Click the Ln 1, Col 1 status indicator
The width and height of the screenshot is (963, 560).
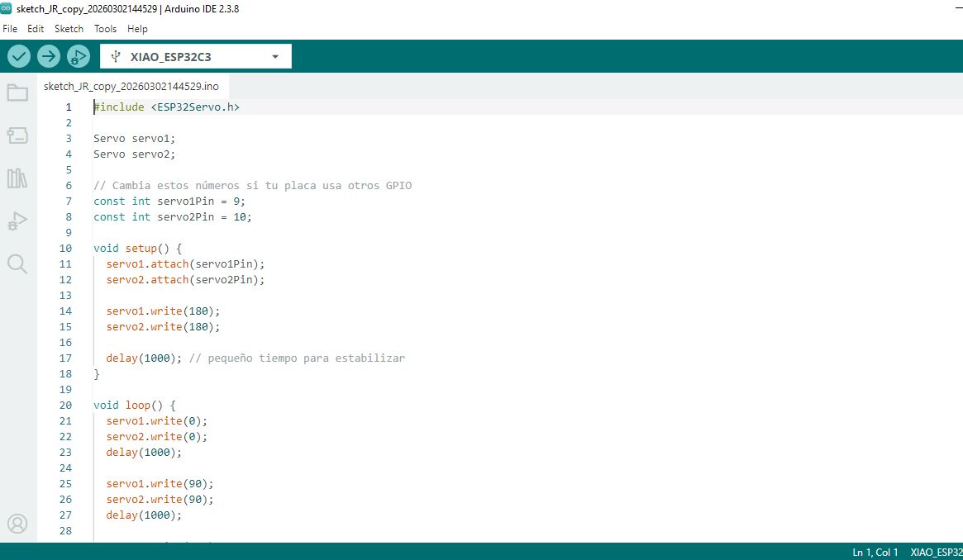875,552
